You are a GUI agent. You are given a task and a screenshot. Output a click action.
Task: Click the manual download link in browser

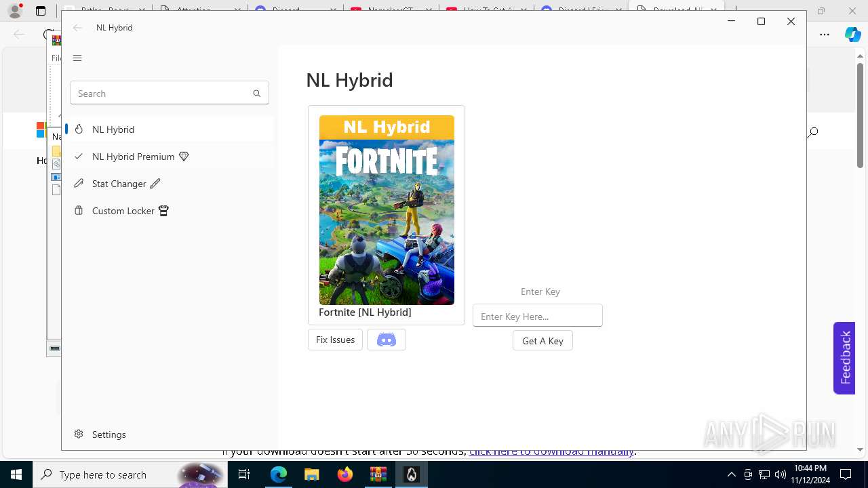(551, 452)
